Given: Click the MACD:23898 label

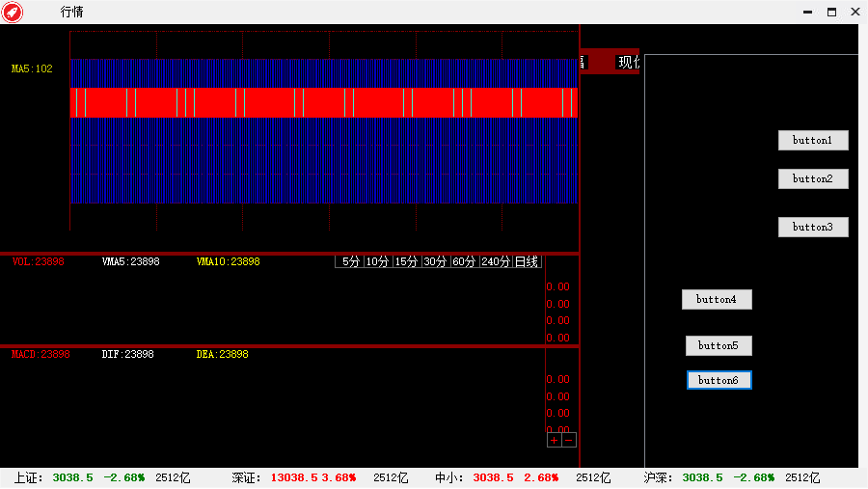Looking at the screenshot, I should 41,354.
